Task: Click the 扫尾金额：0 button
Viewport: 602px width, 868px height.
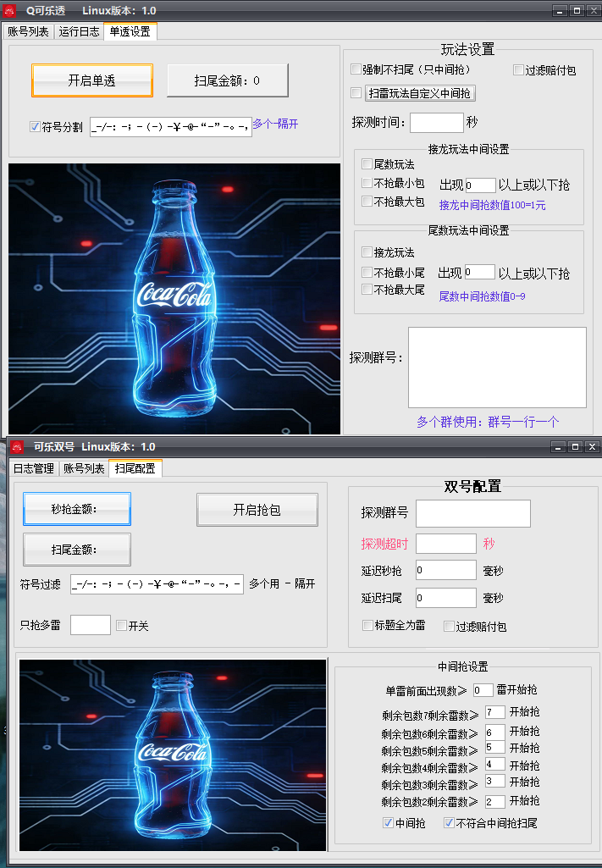Action: [228, 80]
